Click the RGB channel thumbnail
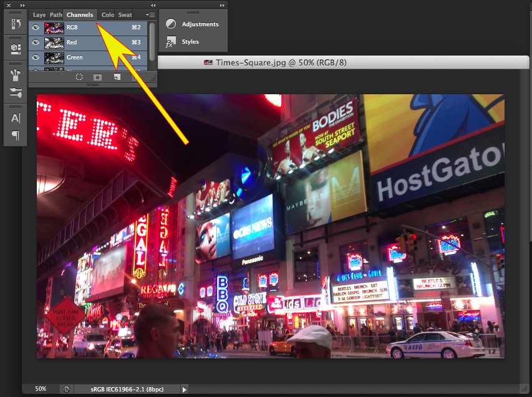 (x=53, y=27)
